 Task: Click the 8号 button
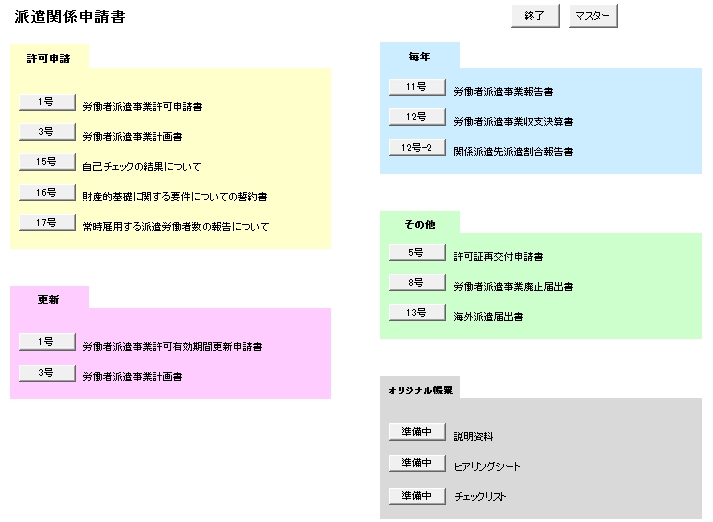[x=417, y=282]
